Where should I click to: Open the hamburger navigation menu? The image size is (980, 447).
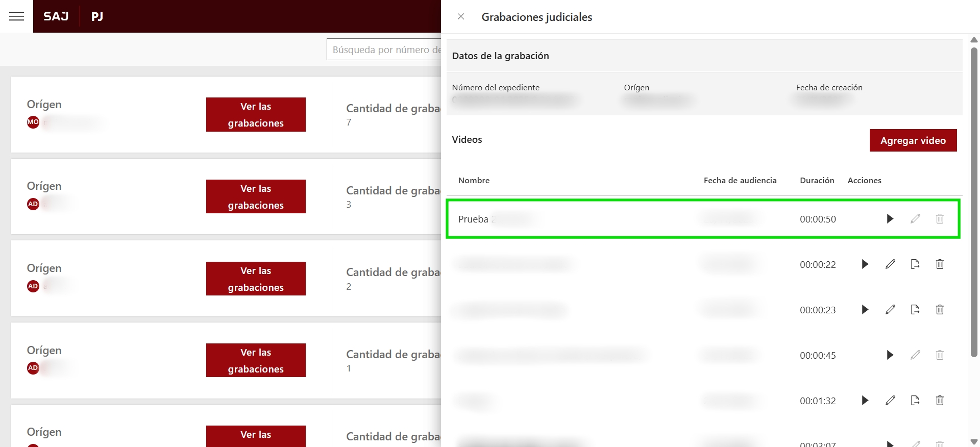click(16, 16)
